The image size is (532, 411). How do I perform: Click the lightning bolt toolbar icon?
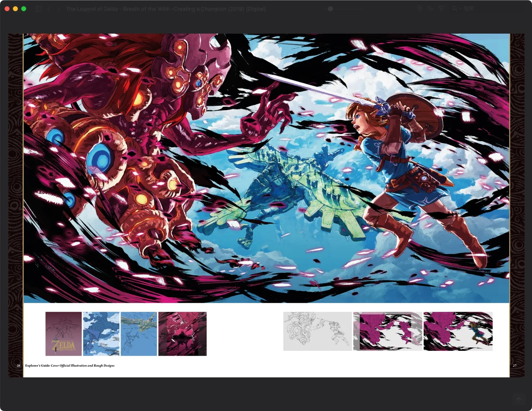(420, 9)
